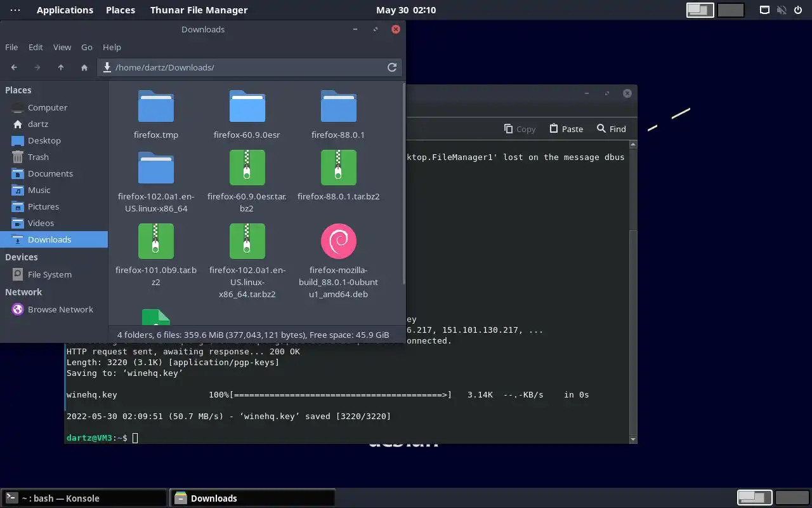Image resolution: width=812 pixels, height=508 pixels.
Task: Open Thunar File Manager panel menu
Action: (199, 10)
